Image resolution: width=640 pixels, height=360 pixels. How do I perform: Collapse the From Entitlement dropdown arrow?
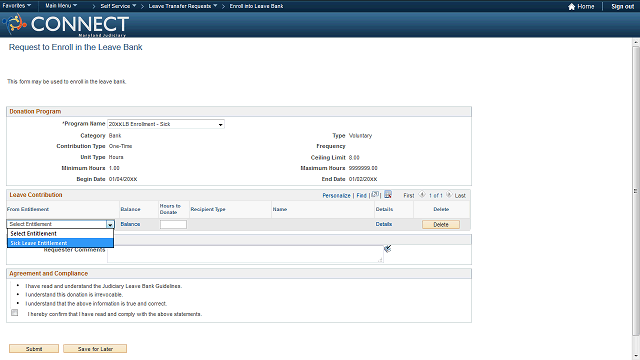click(x=110, y=224)
